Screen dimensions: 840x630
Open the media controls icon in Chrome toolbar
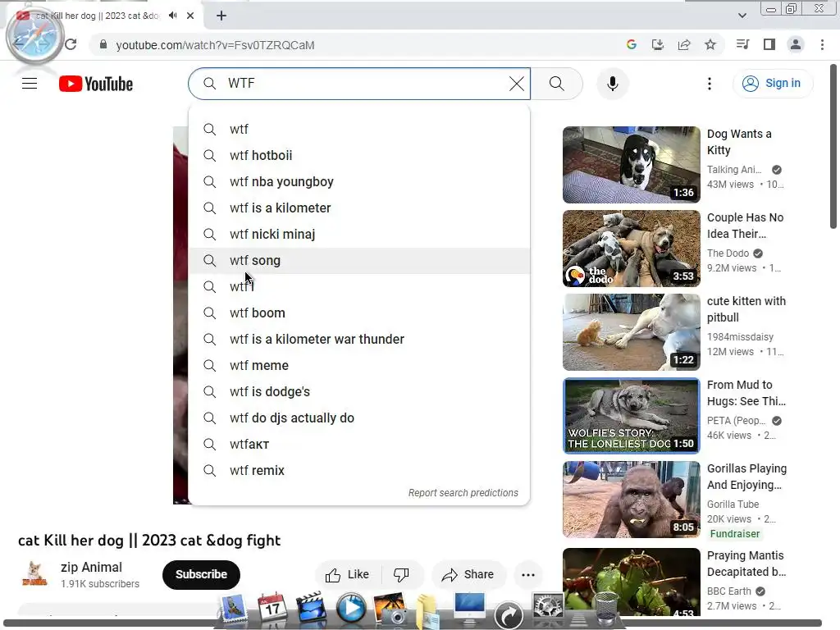743,44
